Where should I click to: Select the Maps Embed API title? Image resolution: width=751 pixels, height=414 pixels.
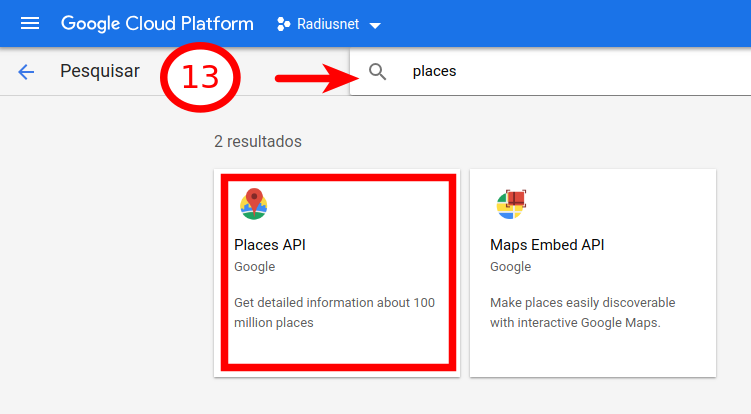[547, 245]
